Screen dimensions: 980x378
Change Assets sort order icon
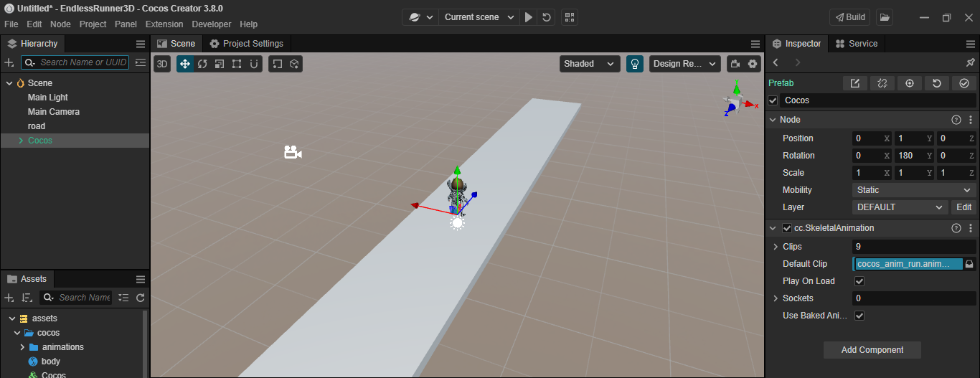27,298
